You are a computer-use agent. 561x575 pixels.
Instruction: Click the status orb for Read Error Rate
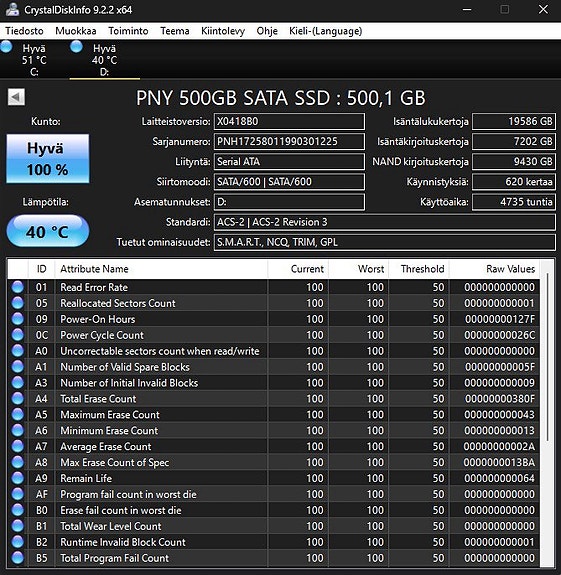click(x=18, y=287)
